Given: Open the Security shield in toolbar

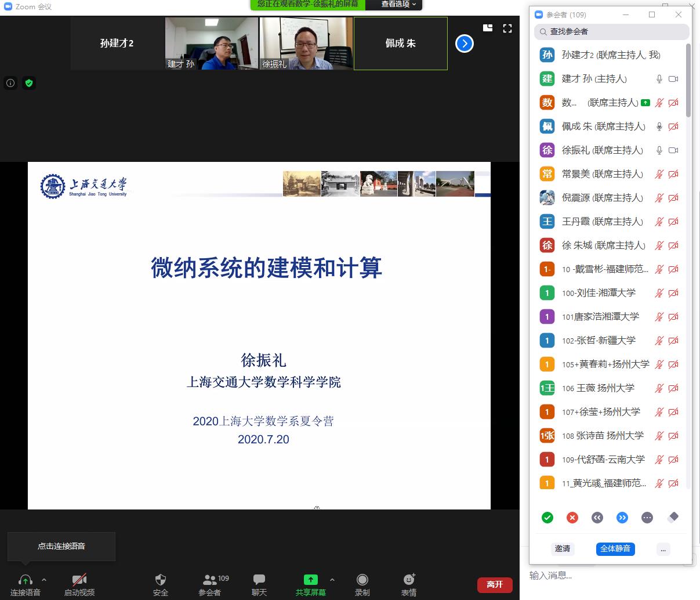Looking at the screenshot, I should (x=161, y=584).
